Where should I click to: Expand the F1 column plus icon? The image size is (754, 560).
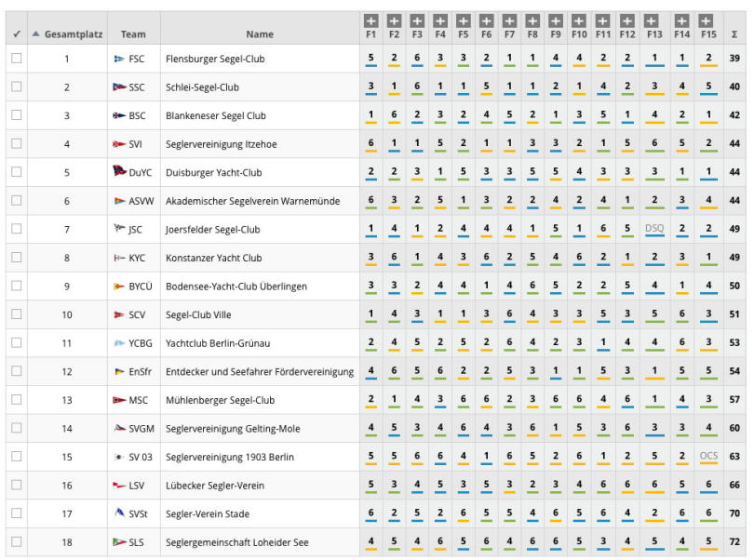point(370,20)
